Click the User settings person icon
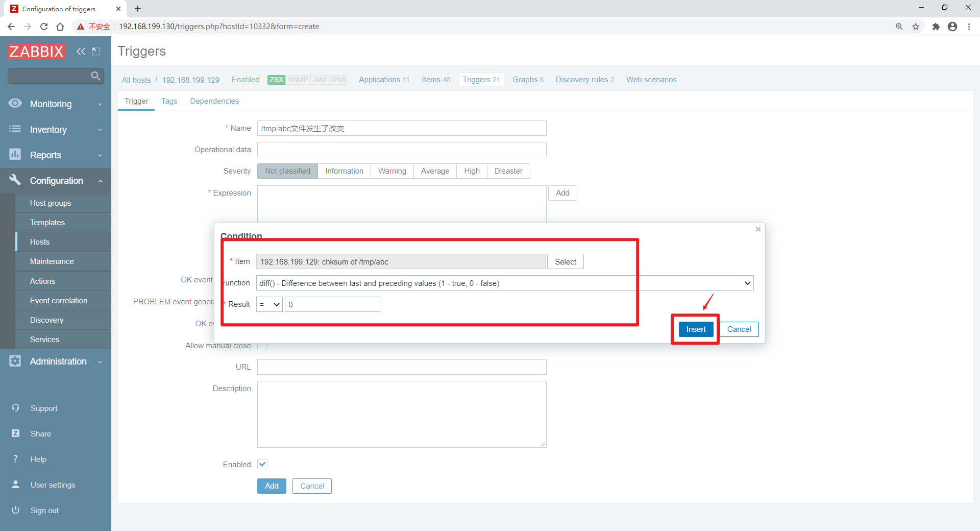This screenshot has height=531, width=980. click(x=15, y=485)
